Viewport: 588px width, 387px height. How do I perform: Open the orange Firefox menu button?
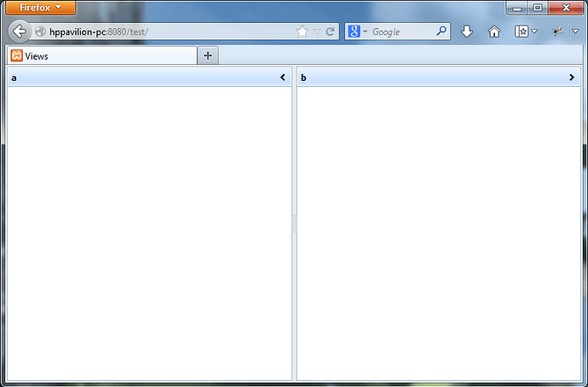click(41, 8)
